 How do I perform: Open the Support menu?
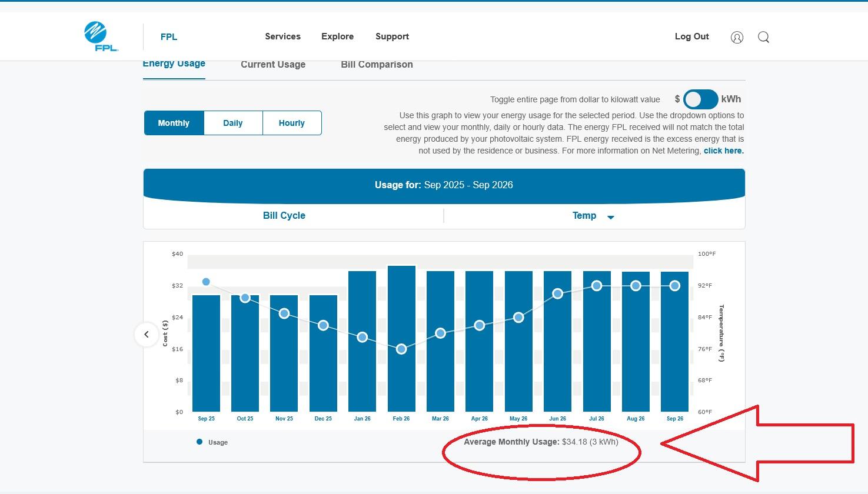392,36
